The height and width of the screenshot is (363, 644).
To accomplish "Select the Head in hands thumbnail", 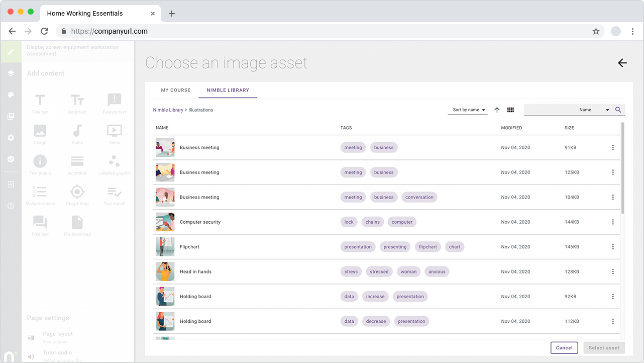I will click(165, 271).
